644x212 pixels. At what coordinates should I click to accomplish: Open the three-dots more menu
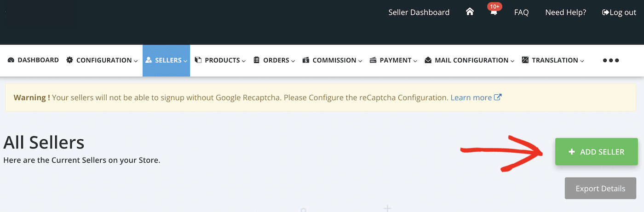coord(611,60)
